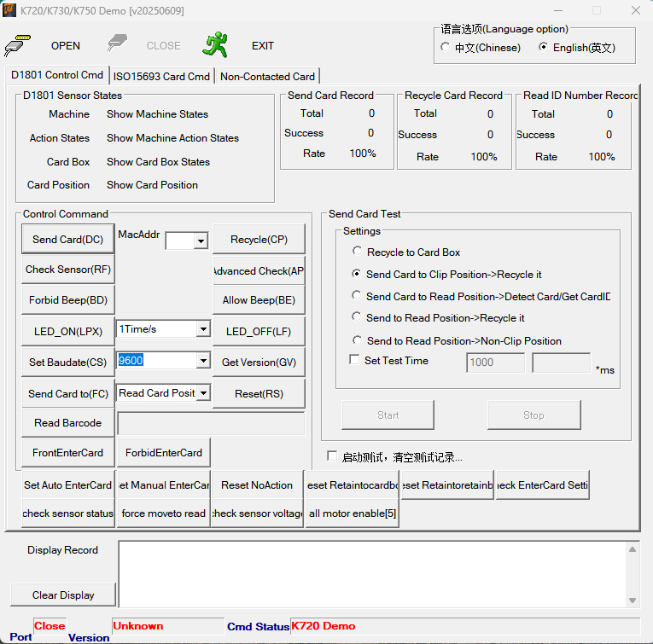Click the Reset(RS) button
Screen dimensions: 653x644
(259, 393)
